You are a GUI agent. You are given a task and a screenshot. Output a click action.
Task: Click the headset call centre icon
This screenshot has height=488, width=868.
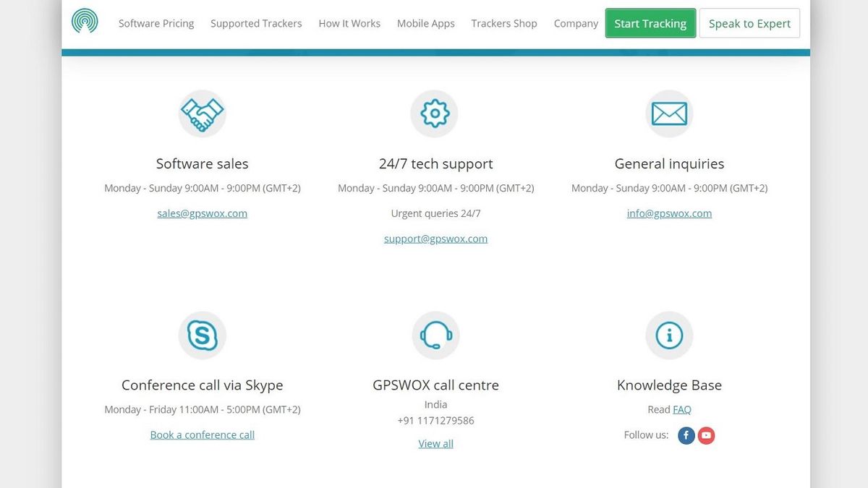point(436,335)
